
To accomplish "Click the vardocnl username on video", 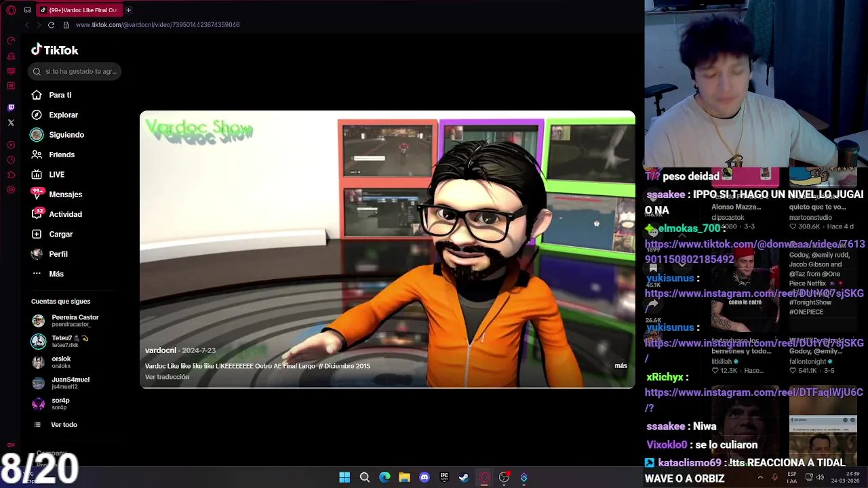I will tap(161, 350).
